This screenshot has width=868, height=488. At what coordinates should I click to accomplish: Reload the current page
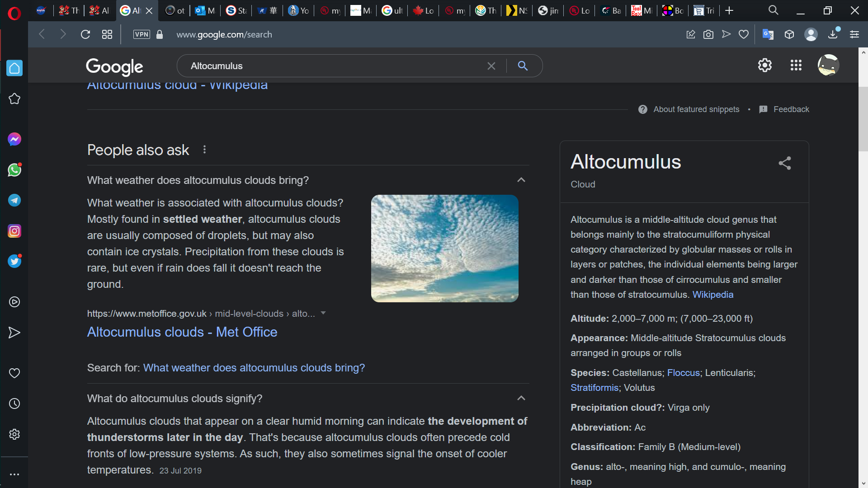pyautogui.click(x=85, y=34)
